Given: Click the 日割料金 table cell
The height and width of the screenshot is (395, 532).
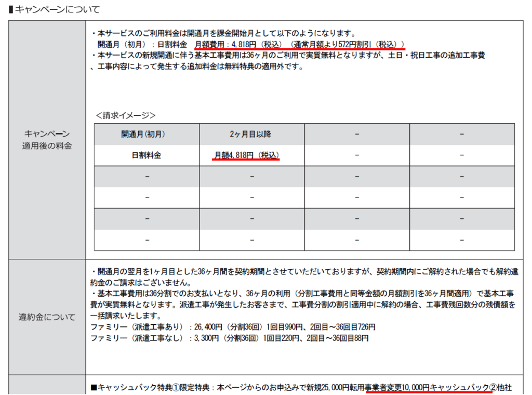Looking at the screenshot, I should [146, 155].
